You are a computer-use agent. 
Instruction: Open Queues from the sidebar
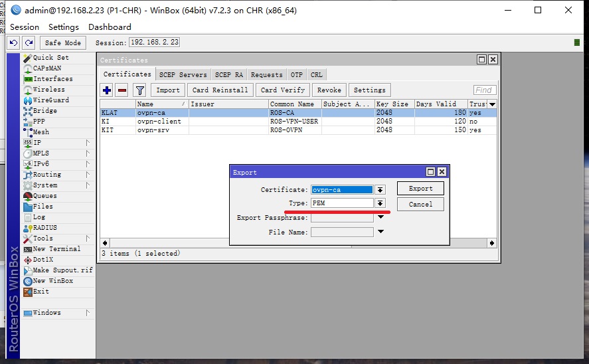pyautogui.click(x=44, y=196)
